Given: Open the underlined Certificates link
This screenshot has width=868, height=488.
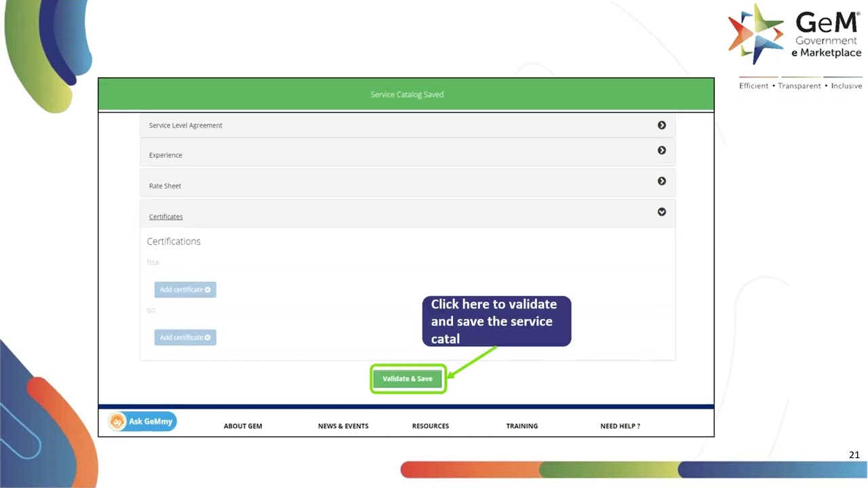Looking at the screenshot, I should pos(165,217).
